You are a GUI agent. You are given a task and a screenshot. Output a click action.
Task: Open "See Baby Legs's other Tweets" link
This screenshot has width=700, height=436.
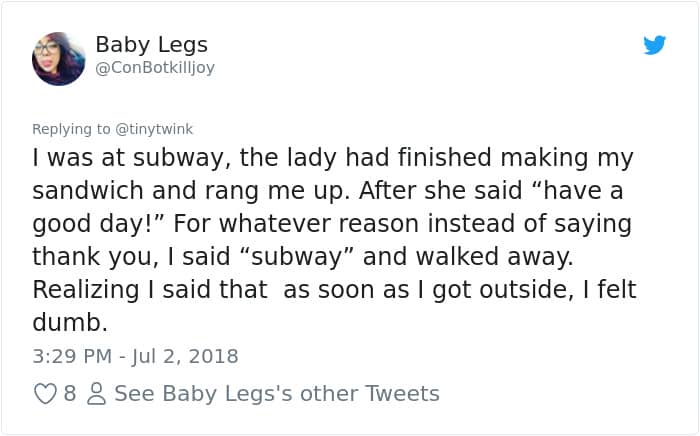(277, 394)
